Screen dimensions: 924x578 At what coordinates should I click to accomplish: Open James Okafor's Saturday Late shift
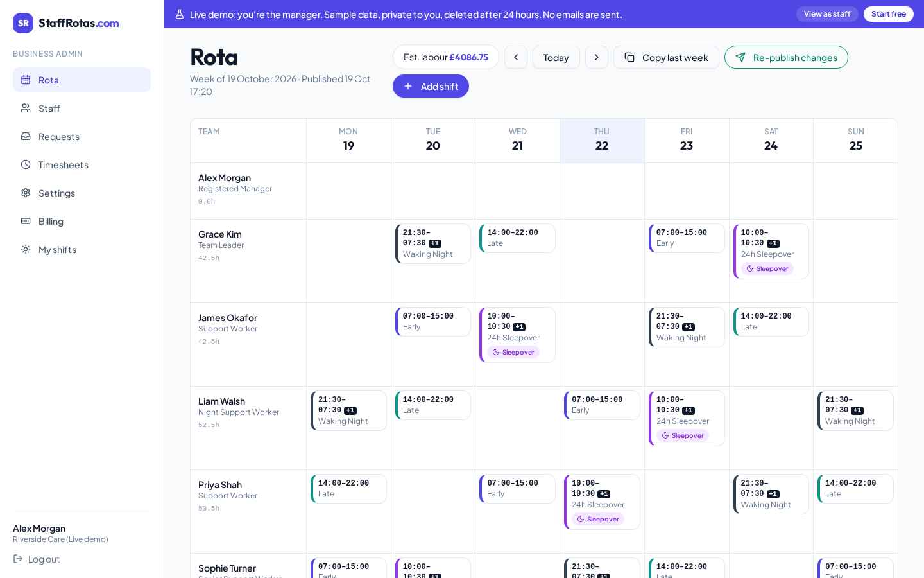coord(771,322)
